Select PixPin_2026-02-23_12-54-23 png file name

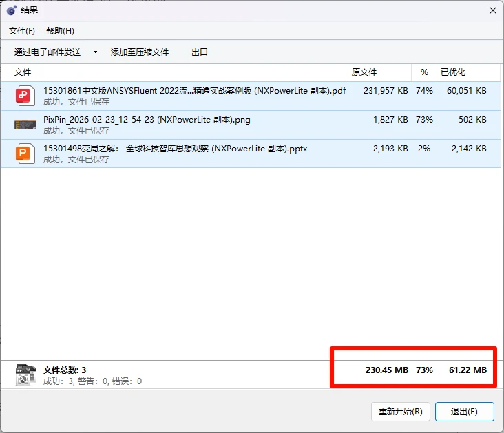click(x=147, y=120)
